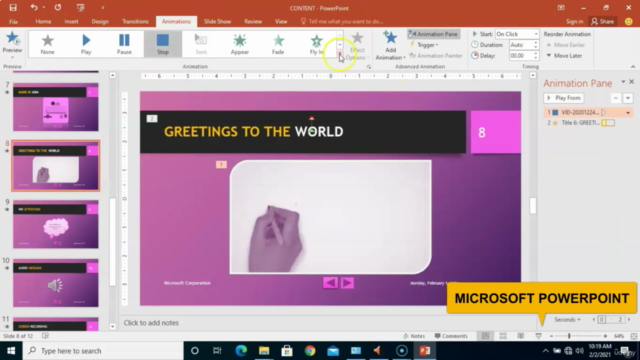Switch to the Transitions tab

click(135, 22)
